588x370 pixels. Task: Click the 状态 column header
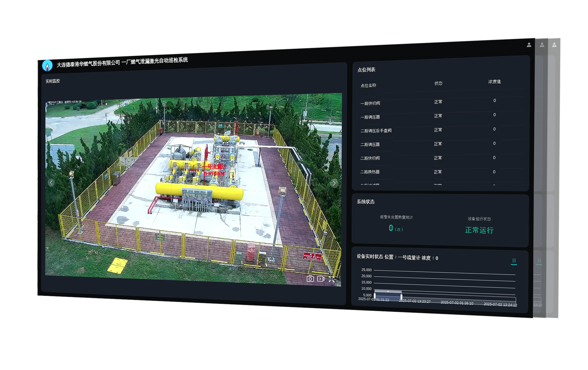[x=438, y=84]
